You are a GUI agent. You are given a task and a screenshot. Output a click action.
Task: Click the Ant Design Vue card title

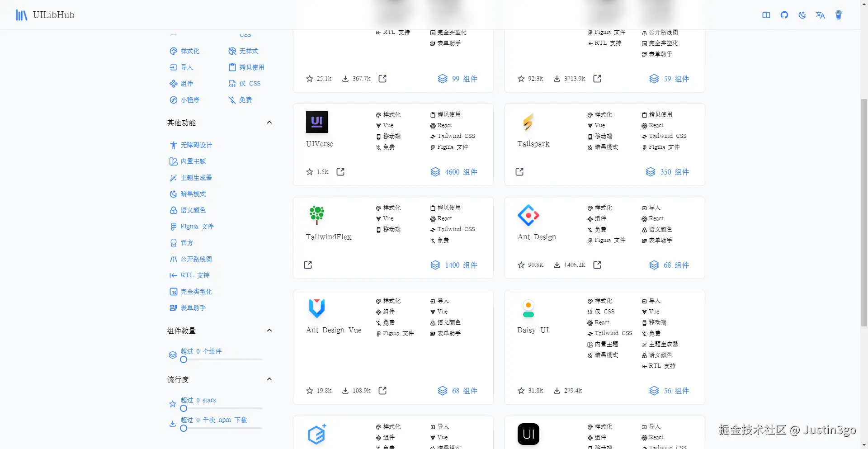tap(334, 330)
